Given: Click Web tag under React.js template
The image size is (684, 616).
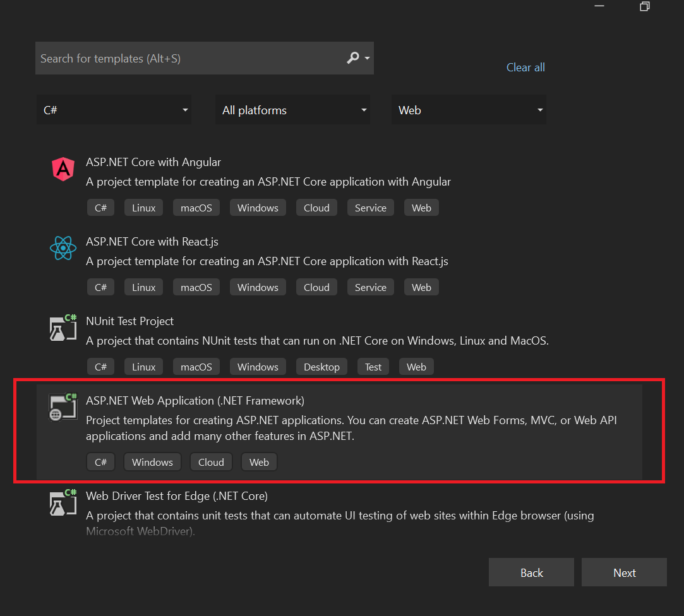Looking at the screenshot, I should point(421,287).
